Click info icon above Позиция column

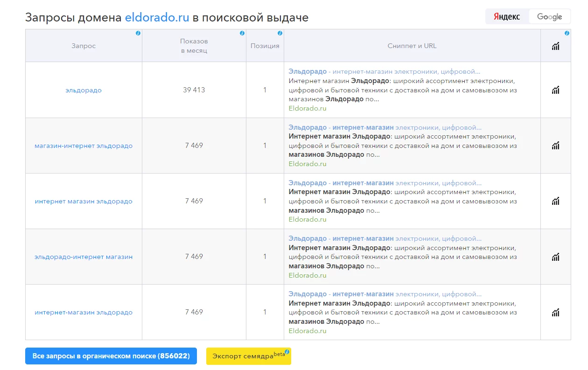click(280, 33)
